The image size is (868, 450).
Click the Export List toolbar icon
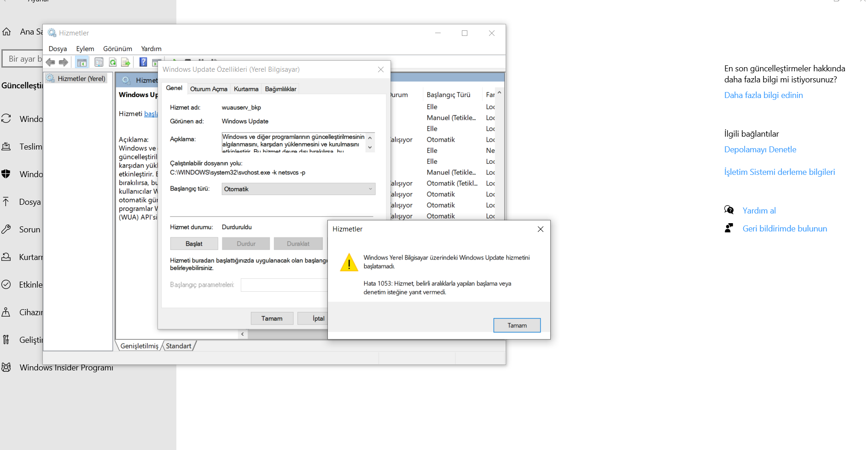pyautogui.click(x=126, y=62)
